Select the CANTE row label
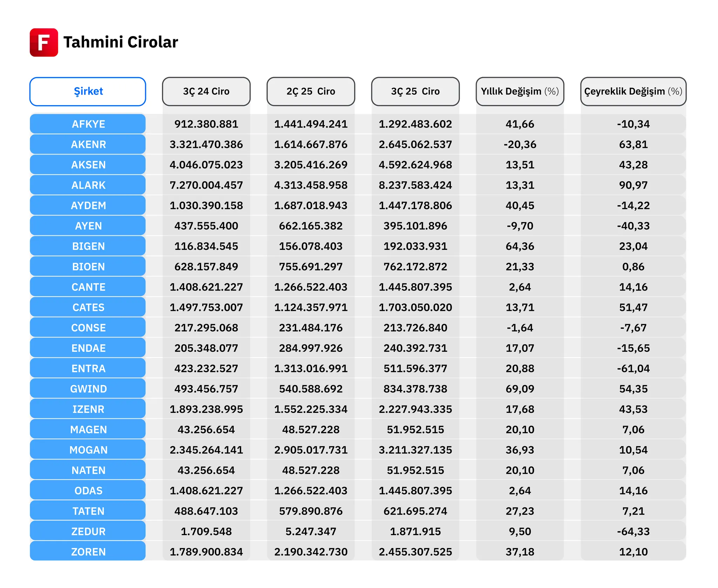 88,287
